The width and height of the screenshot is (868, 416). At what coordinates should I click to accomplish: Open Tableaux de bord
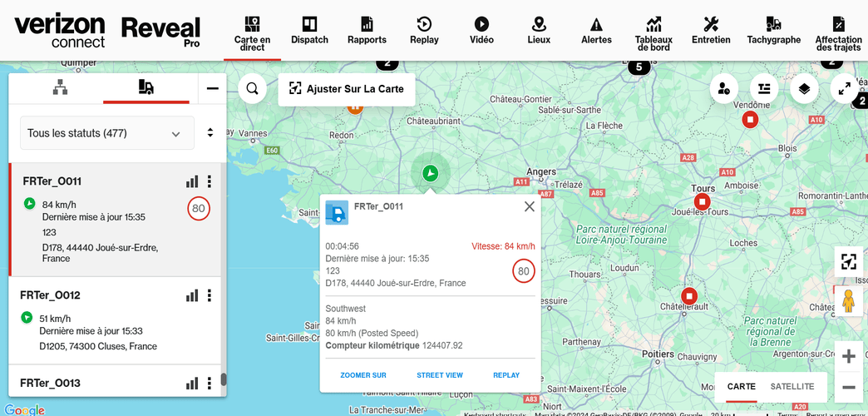point(653,33)
